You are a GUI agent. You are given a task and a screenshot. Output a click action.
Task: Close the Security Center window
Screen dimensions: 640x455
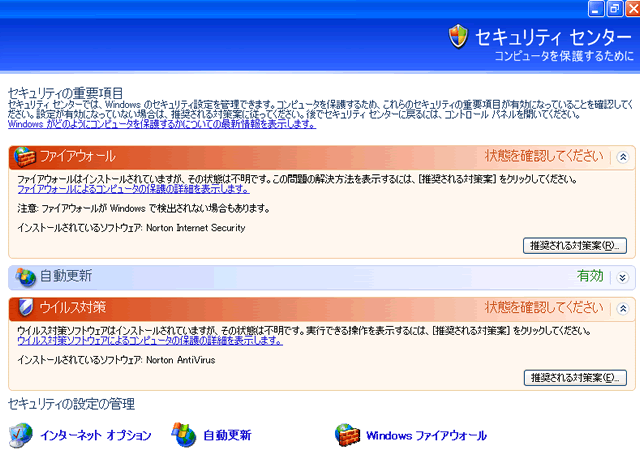point(633,9)
